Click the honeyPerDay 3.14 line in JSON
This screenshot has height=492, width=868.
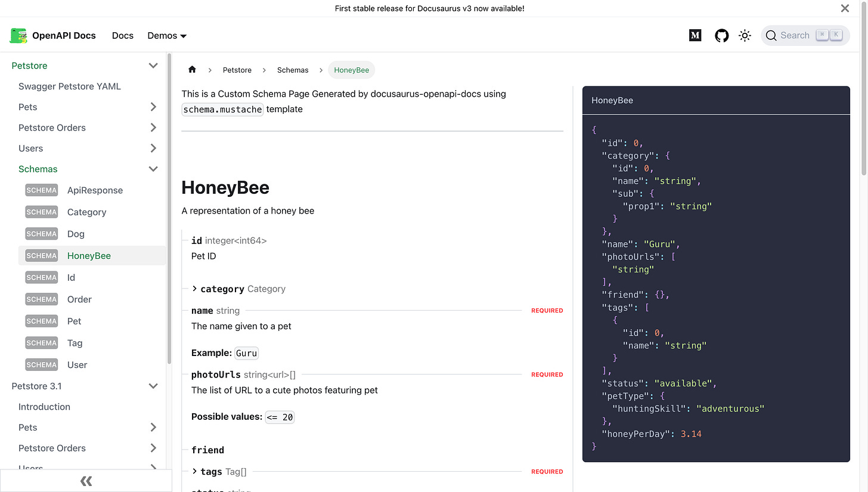click(x=652, y=434)
